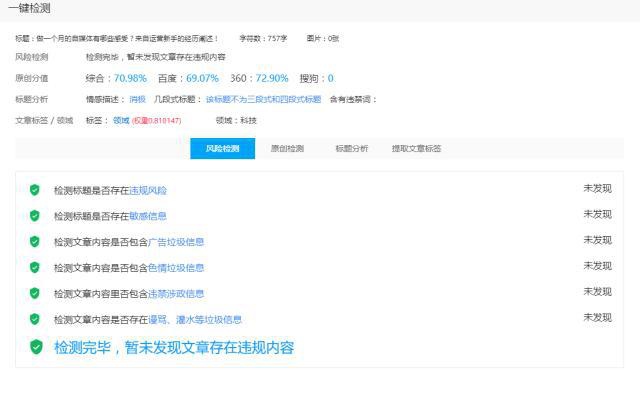Screen dimensions: 640x394
Task: Click the large blue 检测完毕 summary text
Action: [x=174, y=347]
